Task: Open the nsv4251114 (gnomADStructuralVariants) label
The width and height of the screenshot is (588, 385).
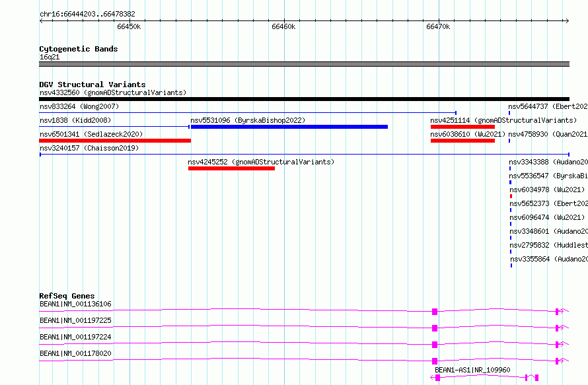Action: tap(503, 120)
